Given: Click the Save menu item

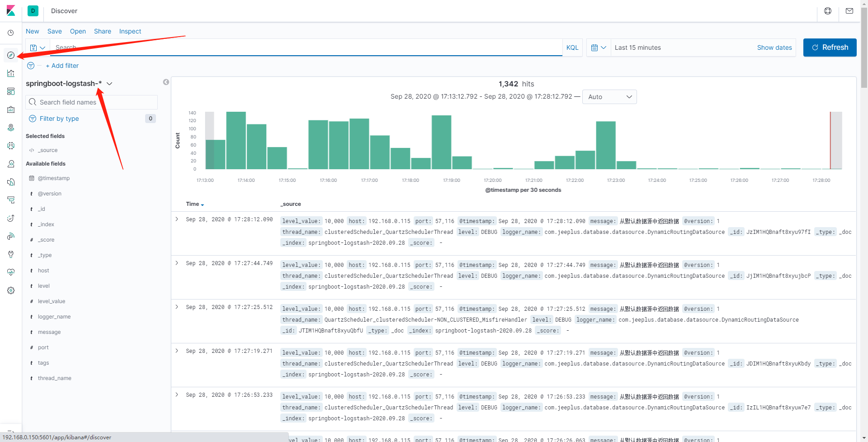Looking at the screenshot, I should 55,31.
